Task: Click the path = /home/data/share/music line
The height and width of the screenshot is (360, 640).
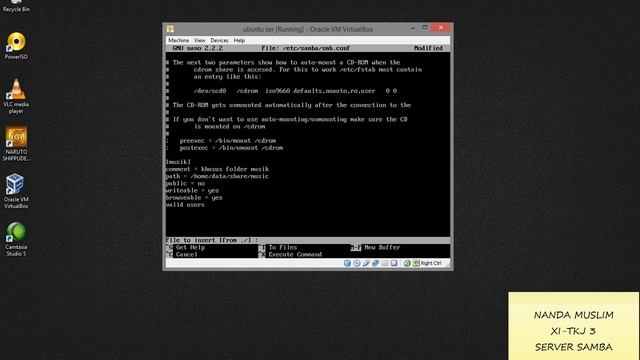Action: 217,176
